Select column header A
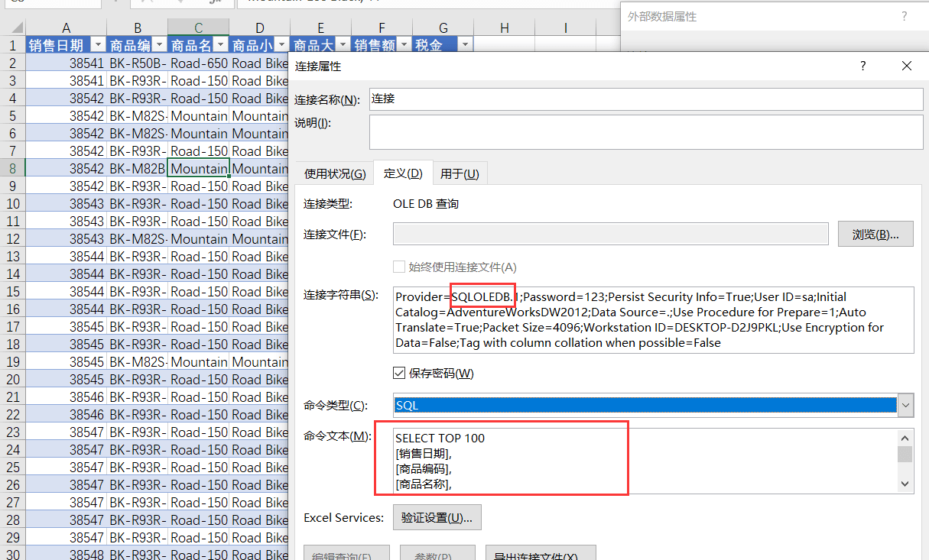929x560 pixels. [x=66, y=28]
